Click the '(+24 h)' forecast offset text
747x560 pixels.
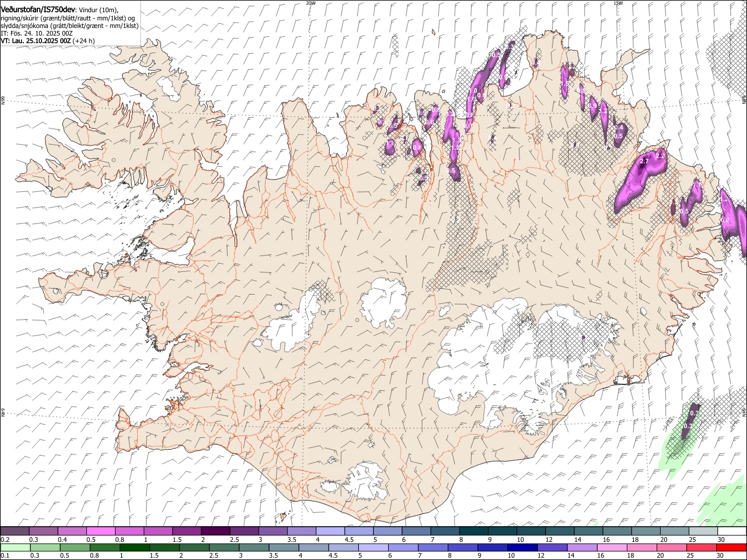click(x=84, y=41)
